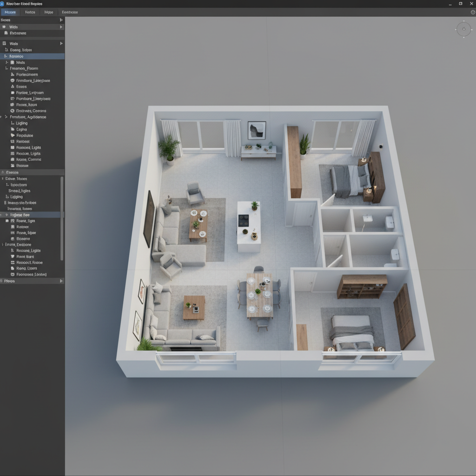
Task: Expand the Dolver, Irooes tree node
Action: pos(3,179)
